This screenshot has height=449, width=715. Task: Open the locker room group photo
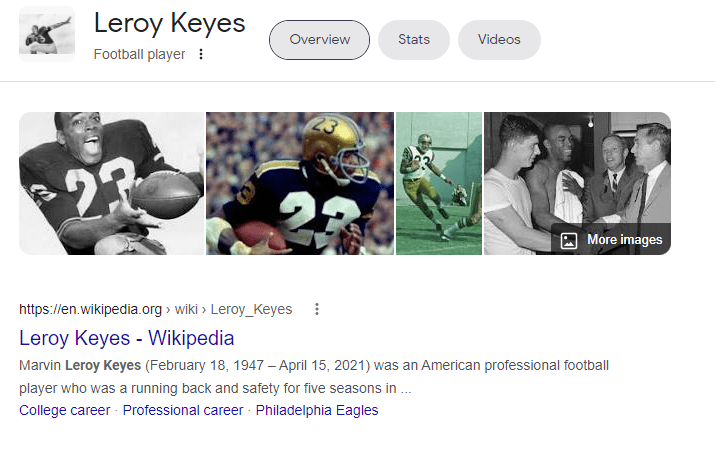click(576, 170)
